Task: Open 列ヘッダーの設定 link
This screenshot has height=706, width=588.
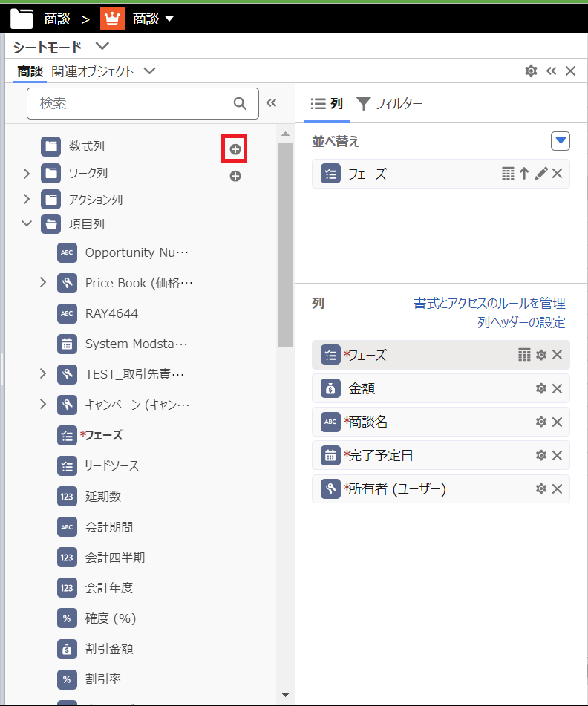Action: [x=521, y=322]
